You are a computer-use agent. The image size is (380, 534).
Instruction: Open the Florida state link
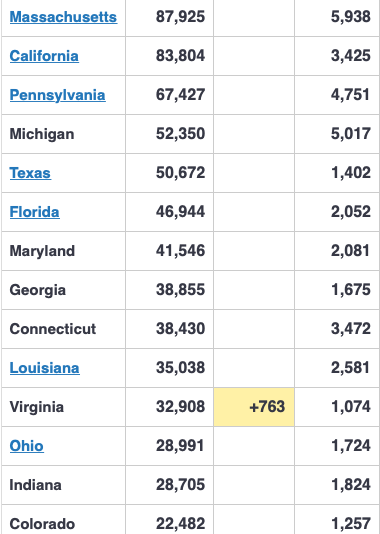pos(34,212)
